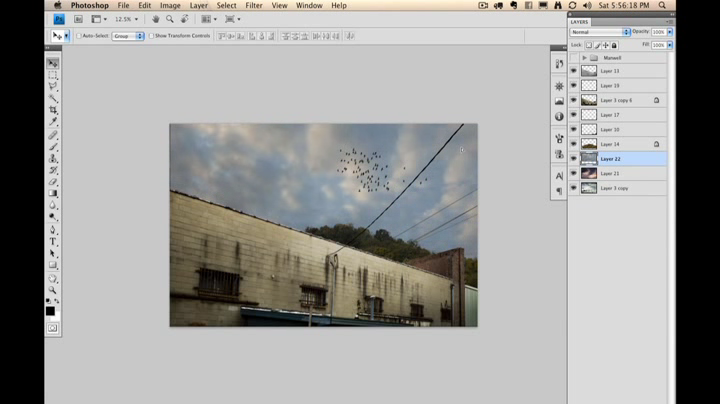The height and width of the screenshot is (404, 720).
Task: Select the Zoom tool in the toolbox
Action: point(53,290)
